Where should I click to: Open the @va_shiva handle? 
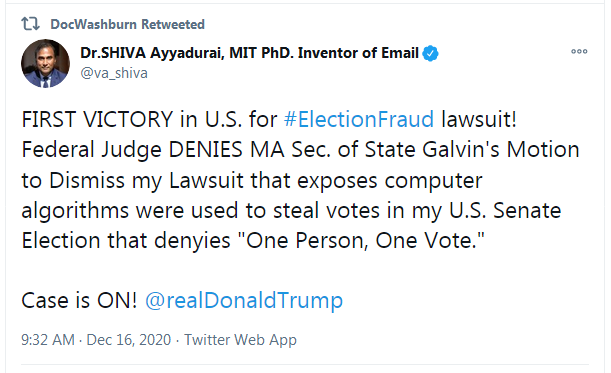click(114, 73)
